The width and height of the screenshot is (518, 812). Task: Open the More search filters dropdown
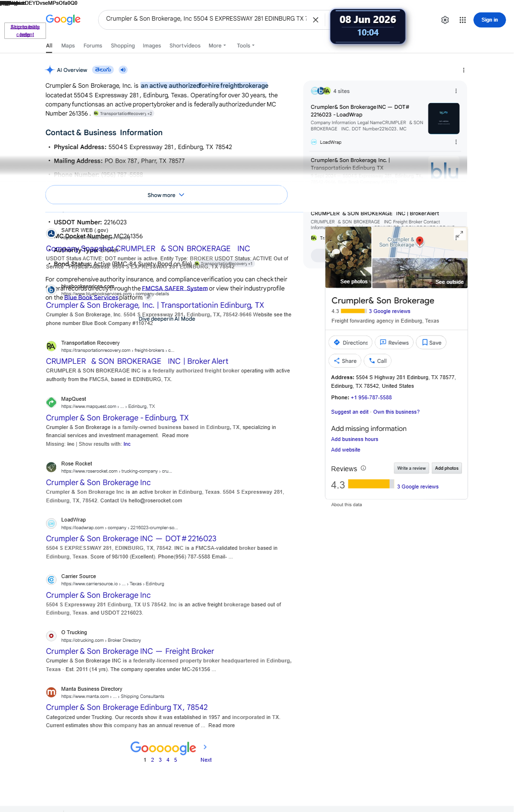(217, 46)
